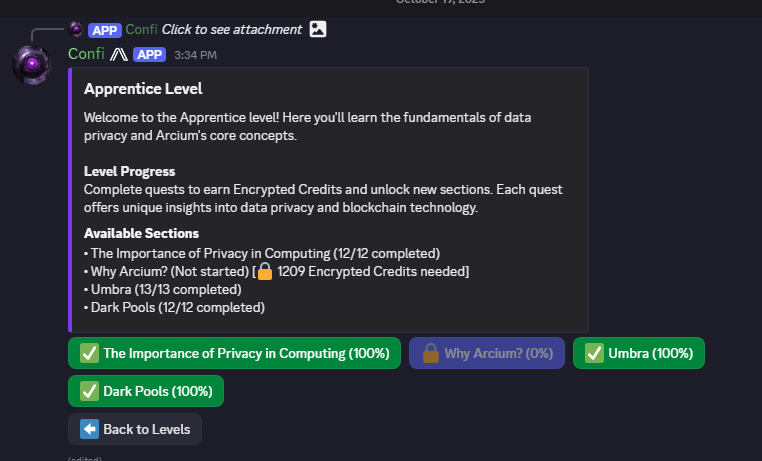
Task: Open the Dark Pools (100%) section
Action: coord(146,391)
